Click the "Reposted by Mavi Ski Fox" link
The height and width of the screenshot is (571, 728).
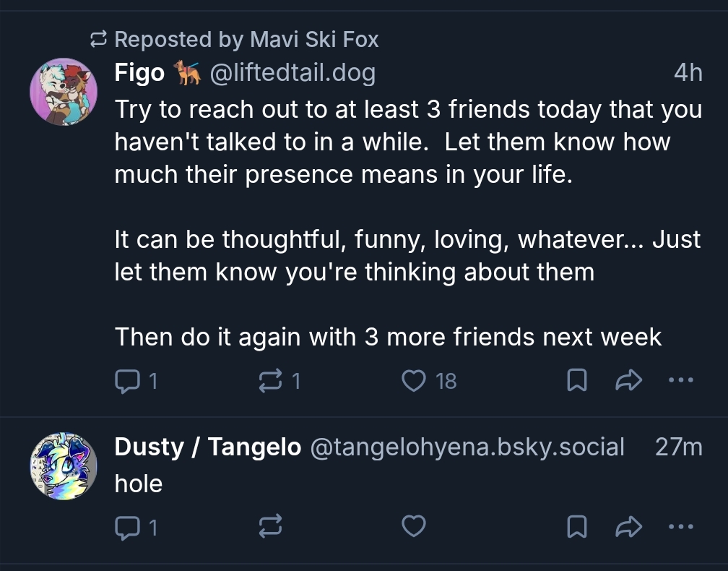click(x=246, y=39)
